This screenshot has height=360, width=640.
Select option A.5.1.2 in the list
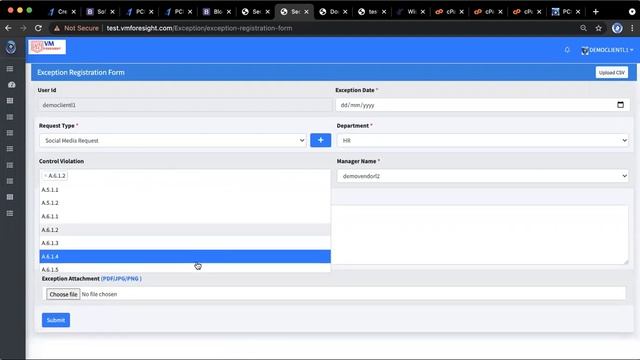pyautogui.click(x=185, y=203)
